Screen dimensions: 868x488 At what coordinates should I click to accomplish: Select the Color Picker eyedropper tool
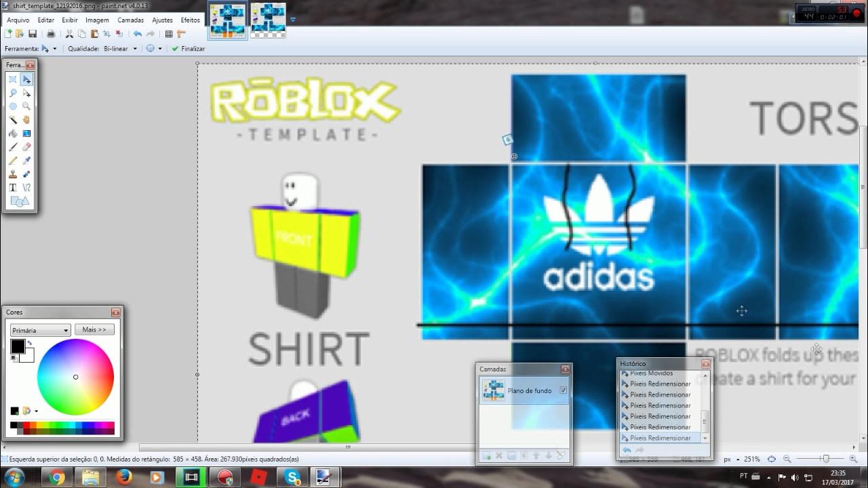[x=26, y=161]
